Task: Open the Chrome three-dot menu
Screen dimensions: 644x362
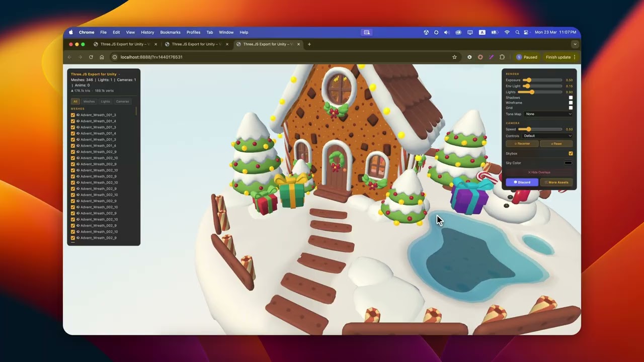Action: (x=575, y=57)
